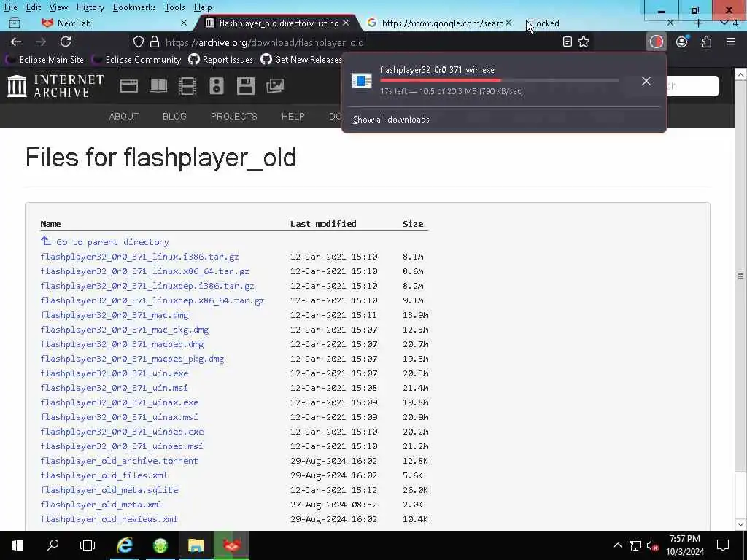Open Internet Archive Software floppy icon
The height and width of the screenshot is (560, 747).
click(245, 86)
